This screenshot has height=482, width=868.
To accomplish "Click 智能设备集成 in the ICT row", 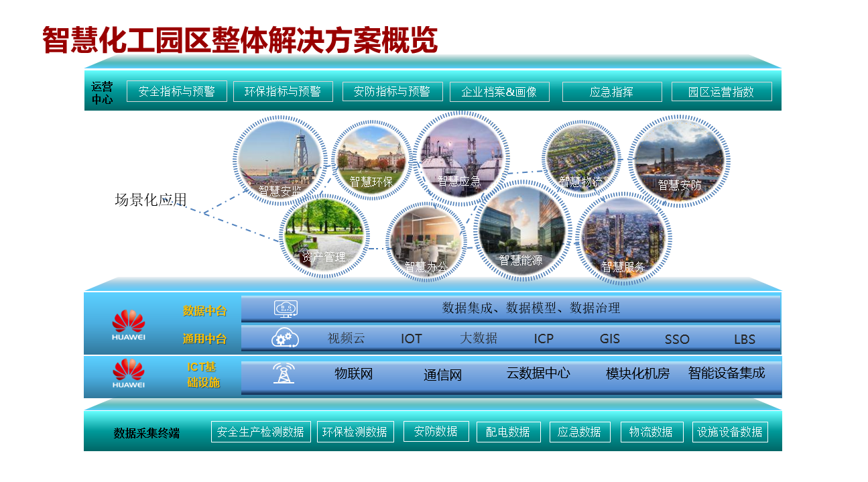I will pos(727,373).
